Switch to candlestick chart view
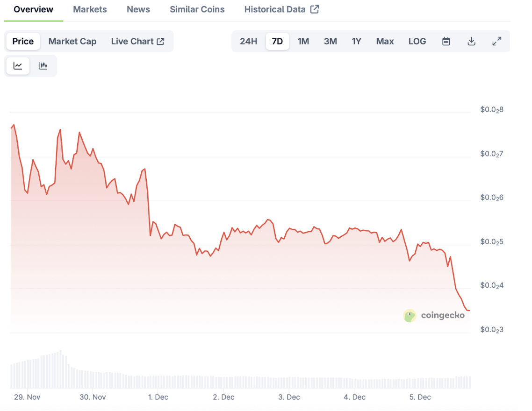 coord(43,66)
